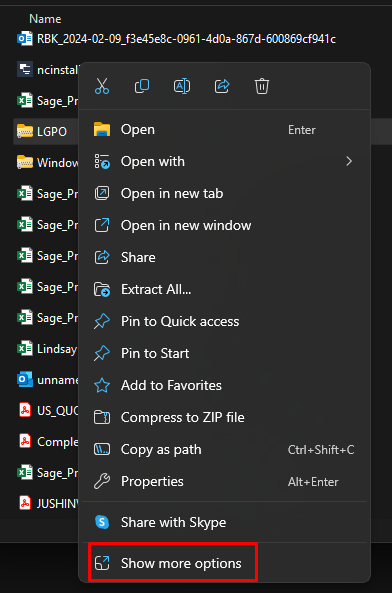Click the Rename icon in context menu
392x593 pixels.
point(182,86)
